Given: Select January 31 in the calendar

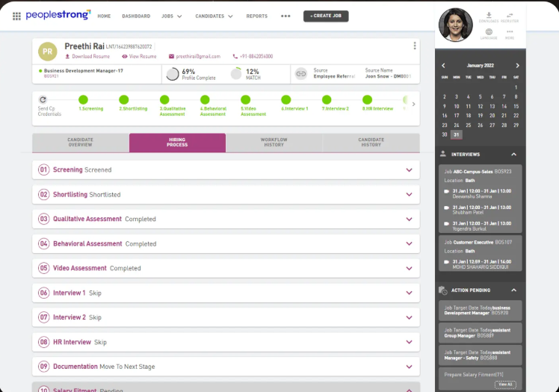Looking at the screenshot, I should click(x=457, y=134).
